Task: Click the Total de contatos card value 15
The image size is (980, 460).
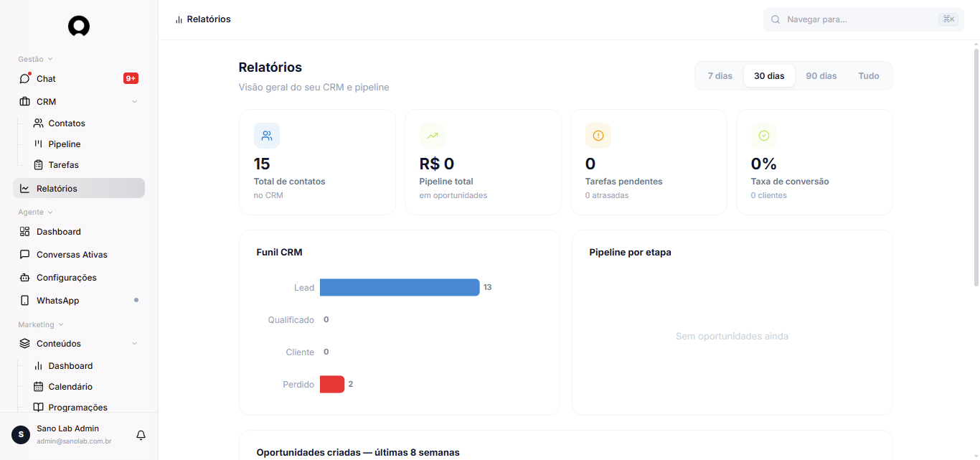Action: click(x=262, y=164)
